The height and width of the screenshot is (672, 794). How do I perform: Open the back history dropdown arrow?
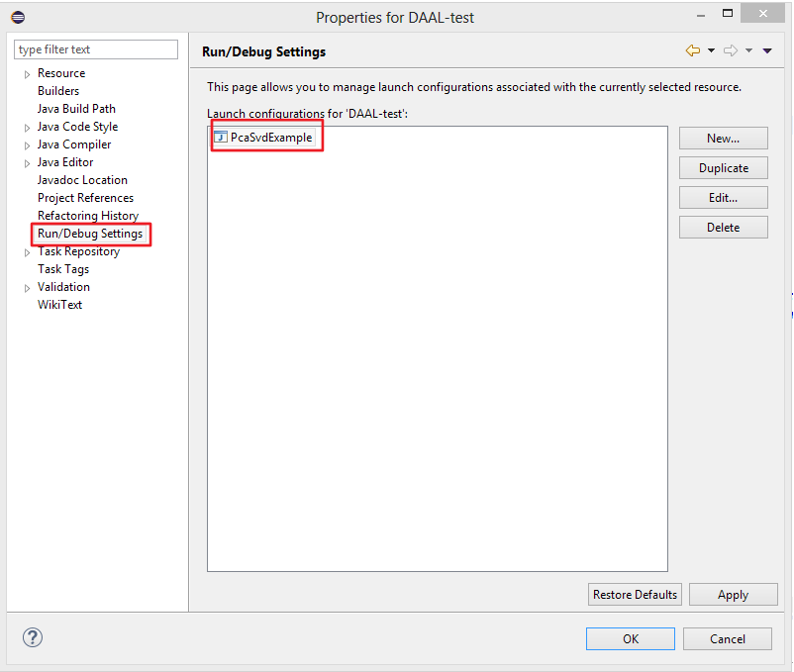click(x=711, y=50)
